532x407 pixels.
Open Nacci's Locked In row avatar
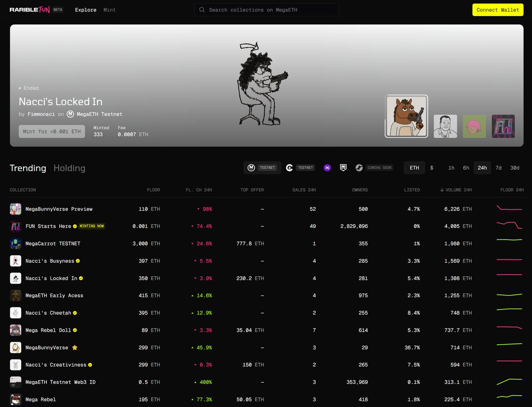click(16, 278)
